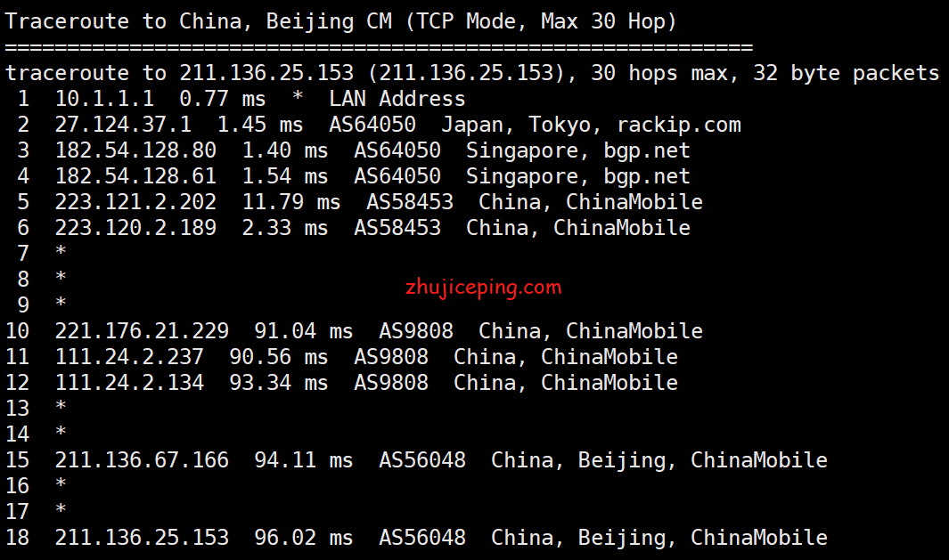Viewport: 949px width, 560px height.
Task: Click AS56048 in the 211.136.67.166 row
Action: [x=422, y=460]
